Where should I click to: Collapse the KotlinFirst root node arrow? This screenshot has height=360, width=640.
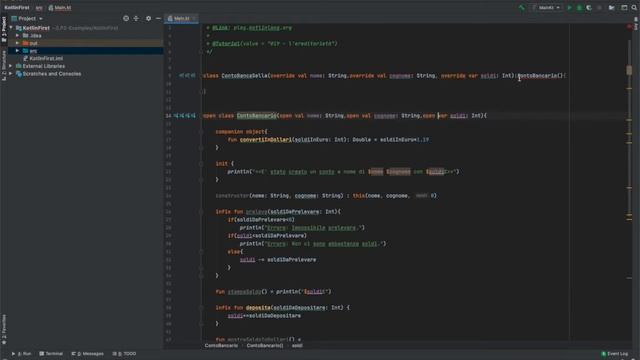tap(11, 28)
